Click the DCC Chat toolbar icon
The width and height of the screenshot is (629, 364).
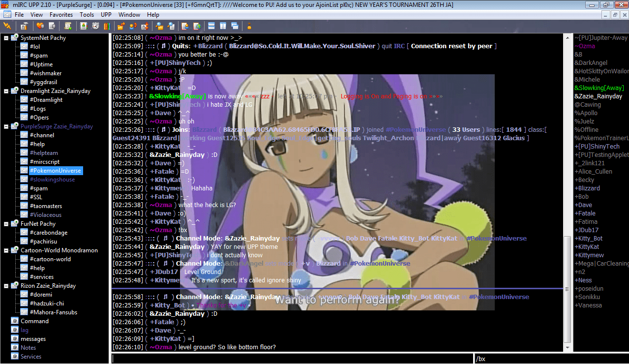[133, 26]
